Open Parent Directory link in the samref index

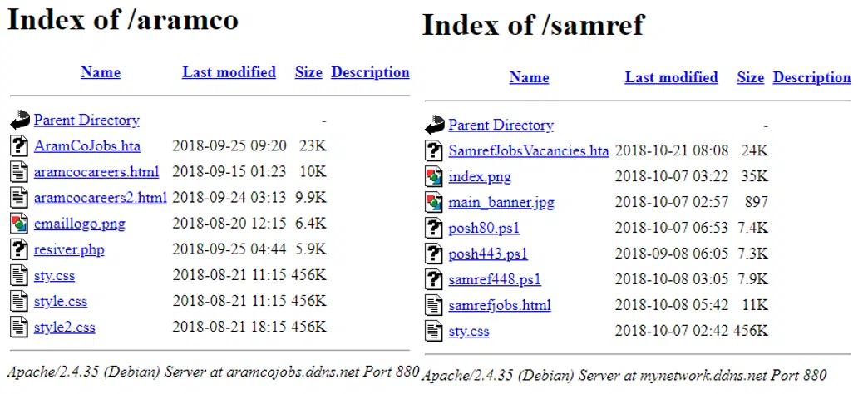coord(501,125)
